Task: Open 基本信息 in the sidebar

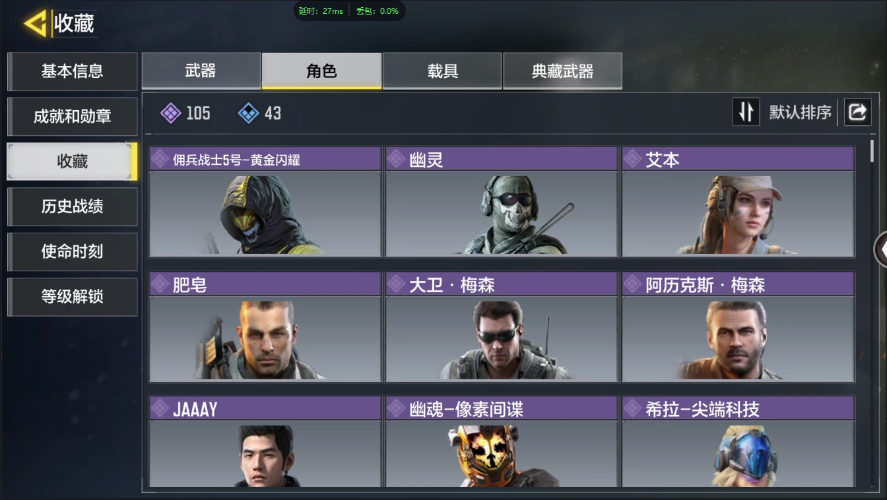Action: coord(72,71)
